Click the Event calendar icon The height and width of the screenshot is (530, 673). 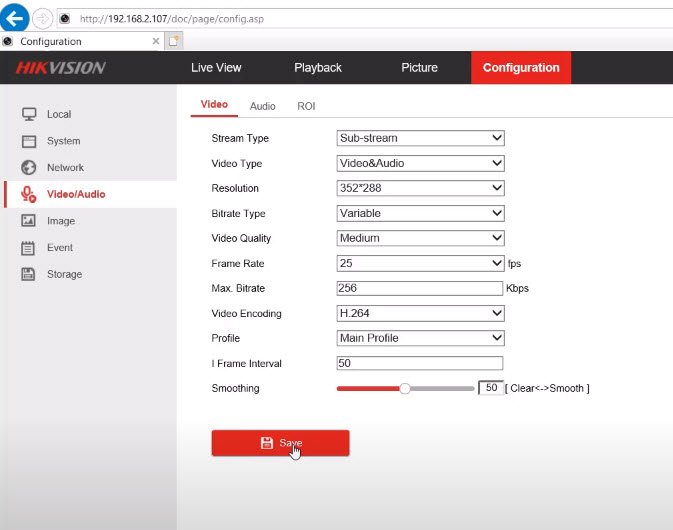(x=29, y=248)
